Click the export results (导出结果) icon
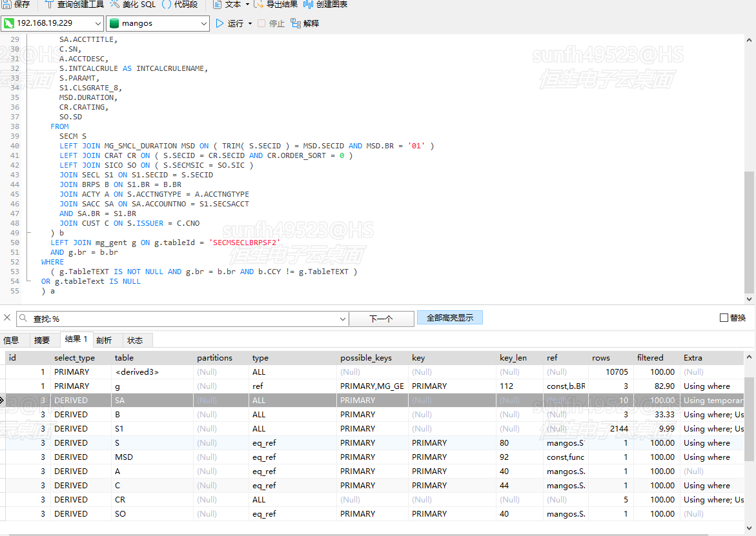756x536 pixels. (259, 5)
